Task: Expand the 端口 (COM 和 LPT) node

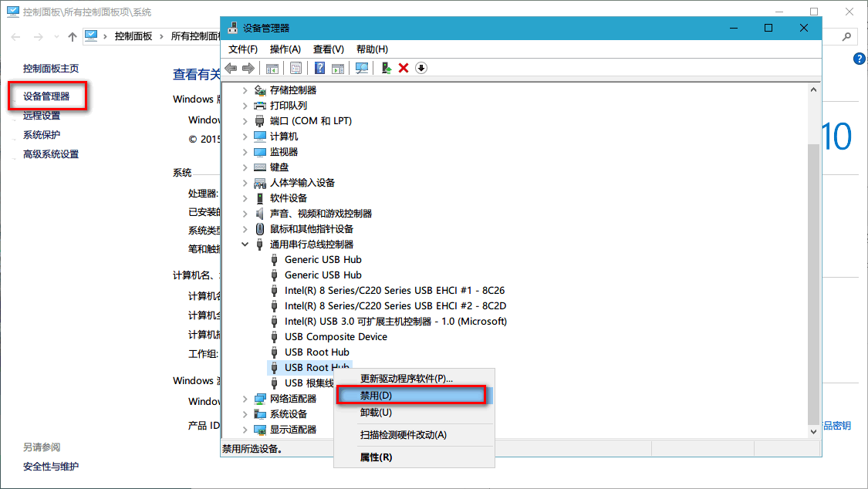Action: (x=245, y=121)
